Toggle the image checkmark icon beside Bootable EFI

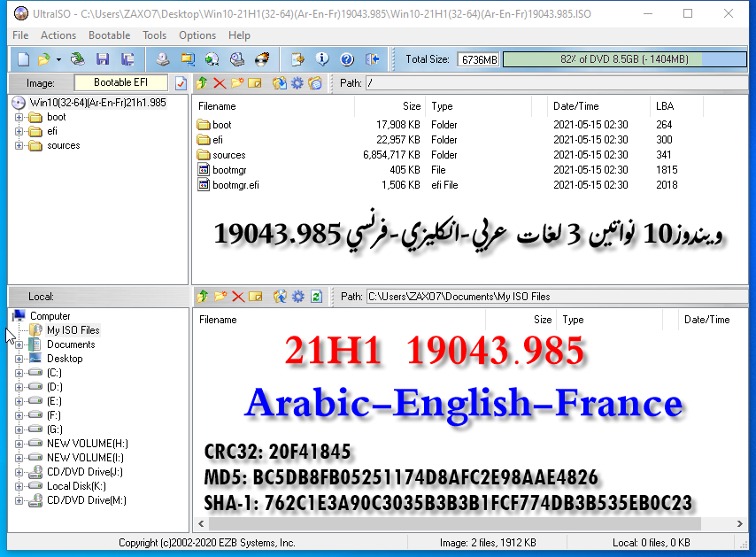[181, 83]
